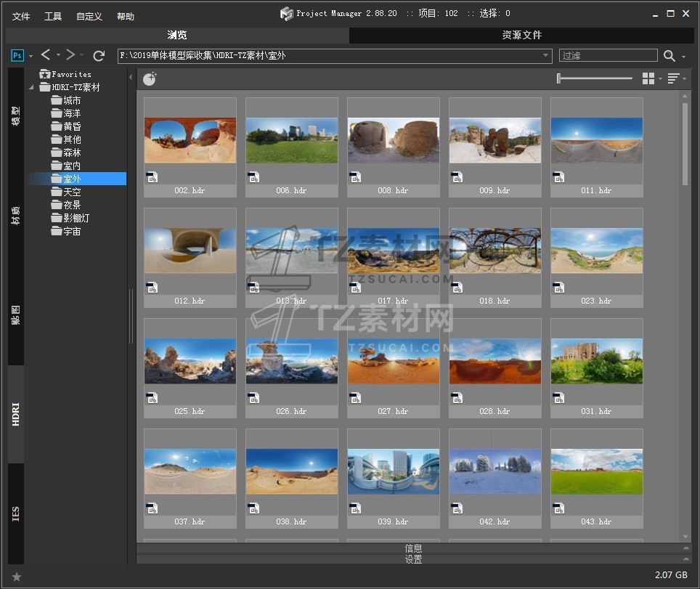This screenshot has height=589, width=700.
Task: Click the star icon in the status bar
Action: 17,577
